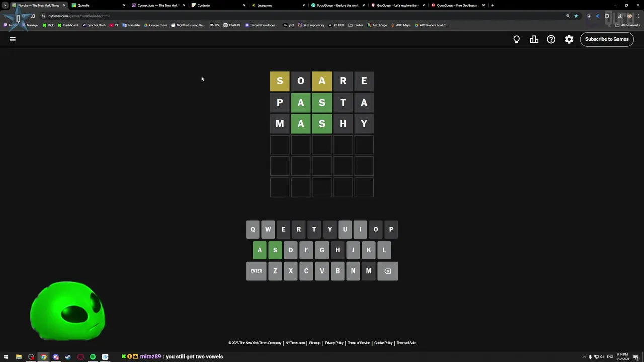
Task: Switch to the FoodGuessr tab
Action: tap(338, 5)
